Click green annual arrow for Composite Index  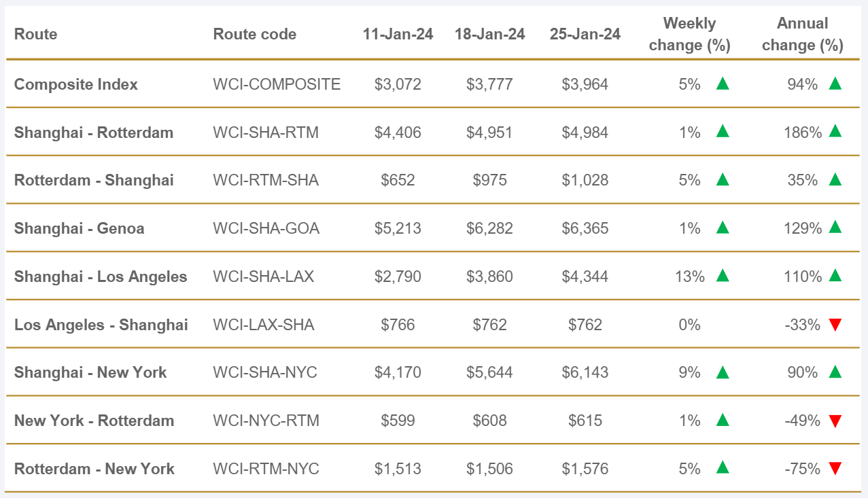click(x=835, y=84)
